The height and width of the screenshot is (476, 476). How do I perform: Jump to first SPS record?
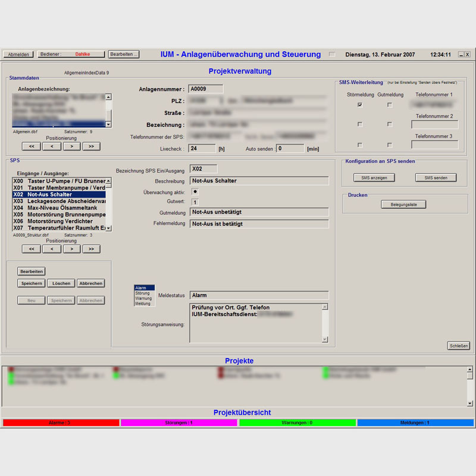pyautogui.click(x=31, y=249)
